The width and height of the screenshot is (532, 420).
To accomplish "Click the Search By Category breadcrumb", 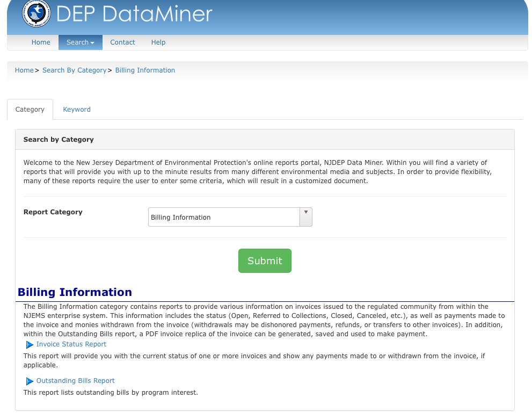I will (74, 70).
